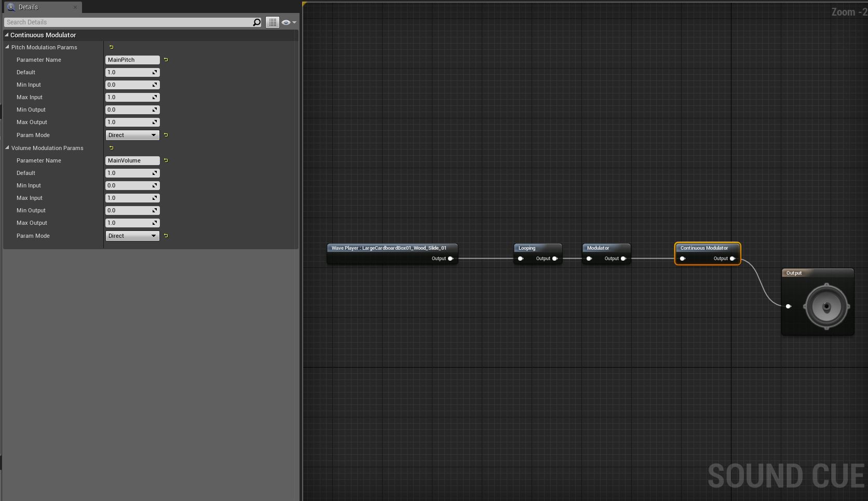Open the pitch Param Mode dropdown
Screen dimensions: 868x501
pos(132,135)
